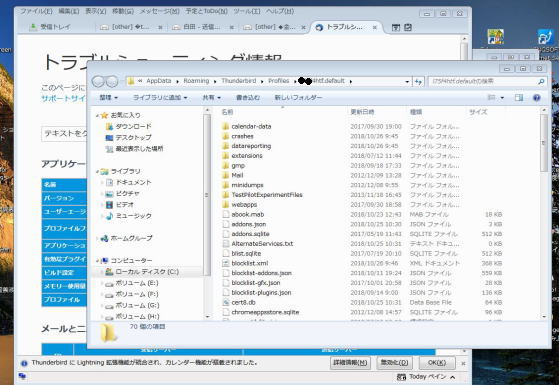The image size is (559, 385).
Task: Expand the Homegroup tree node
Action: pos(98,238)
